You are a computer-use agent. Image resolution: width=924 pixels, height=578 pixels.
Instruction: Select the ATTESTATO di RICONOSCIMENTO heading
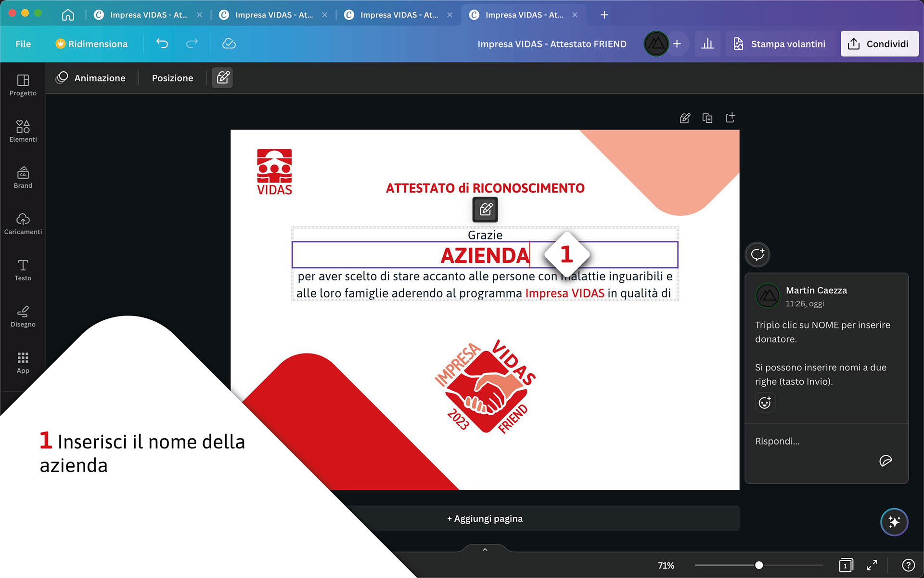[485, 188]
